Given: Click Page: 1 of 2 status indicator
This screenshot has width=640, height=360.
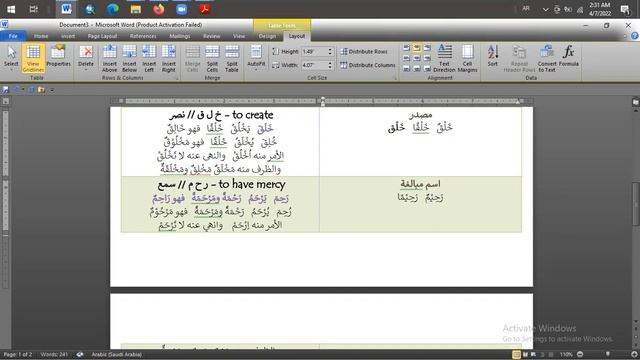Looking at the screenshot, I should tap(18, 354).
